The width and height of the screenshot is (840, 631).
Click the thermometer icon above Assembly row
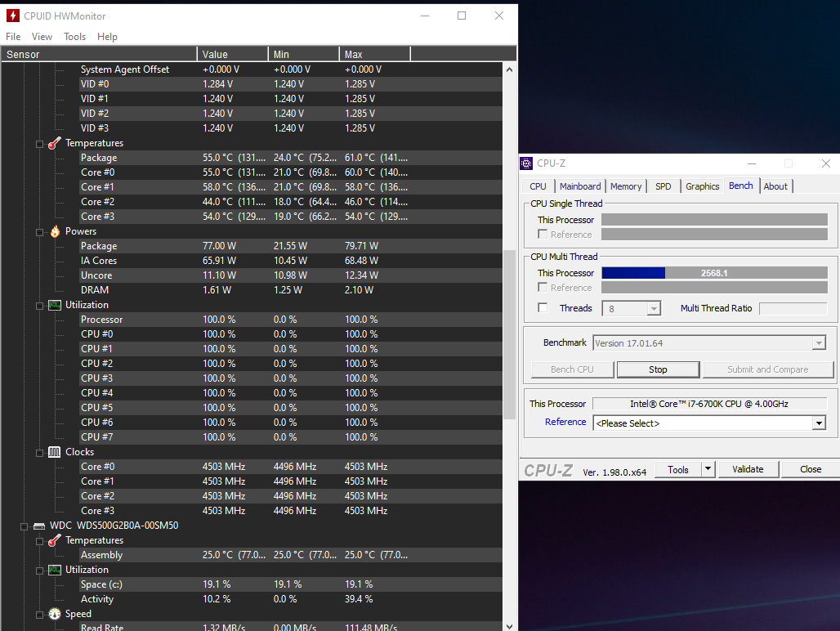click(x=55, y=540)
